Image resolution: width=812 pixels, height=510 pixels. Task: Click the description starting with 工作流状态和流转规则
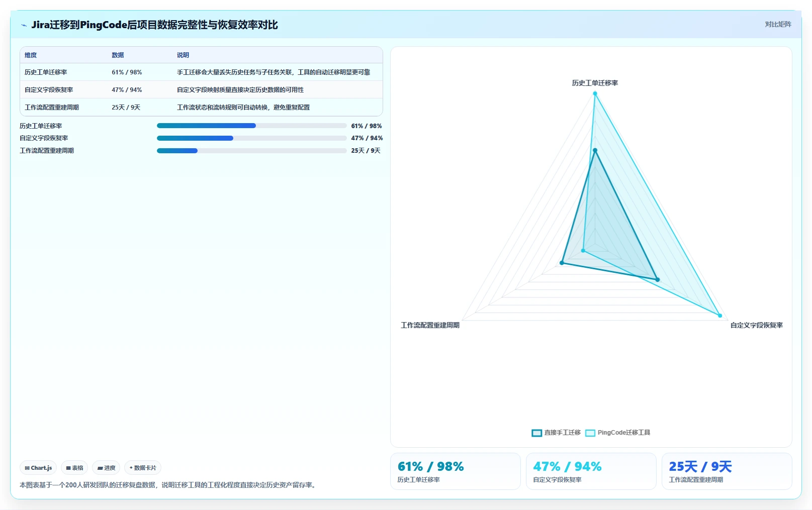(x=243, y=108)
